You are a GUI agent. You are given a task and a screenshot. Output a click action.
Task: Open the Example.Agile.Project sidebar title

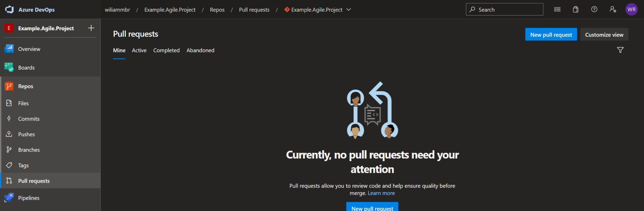(x=46, y=28)
